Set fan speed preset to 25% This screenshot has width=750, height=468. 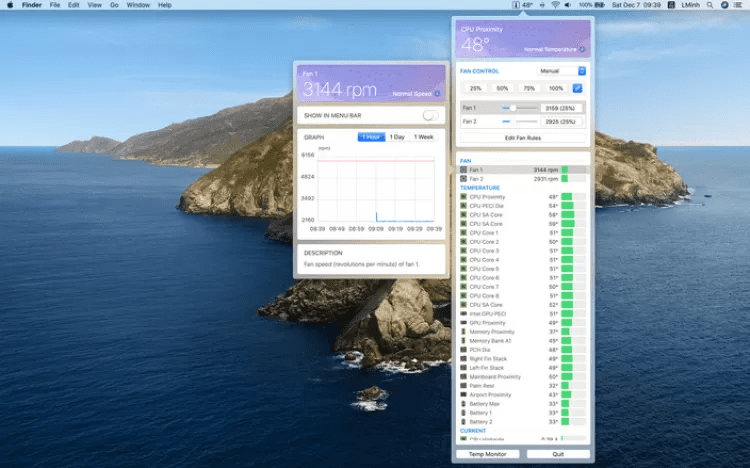(475, 89)
